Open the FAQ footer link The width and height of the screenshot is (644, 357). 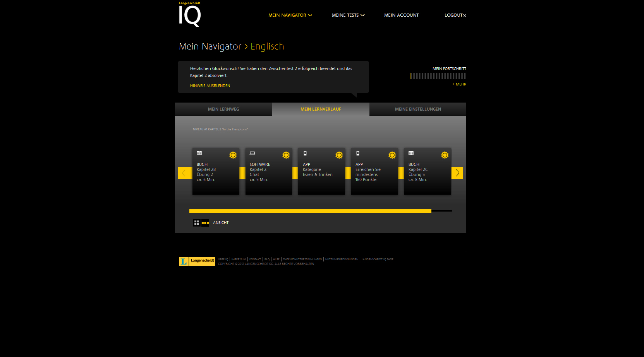pos(267,260)
